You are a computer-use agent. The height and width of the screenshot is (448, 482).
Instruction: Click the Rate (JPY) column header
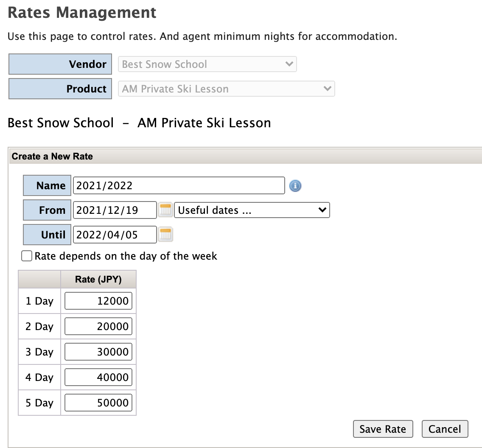tap(98, 280)
